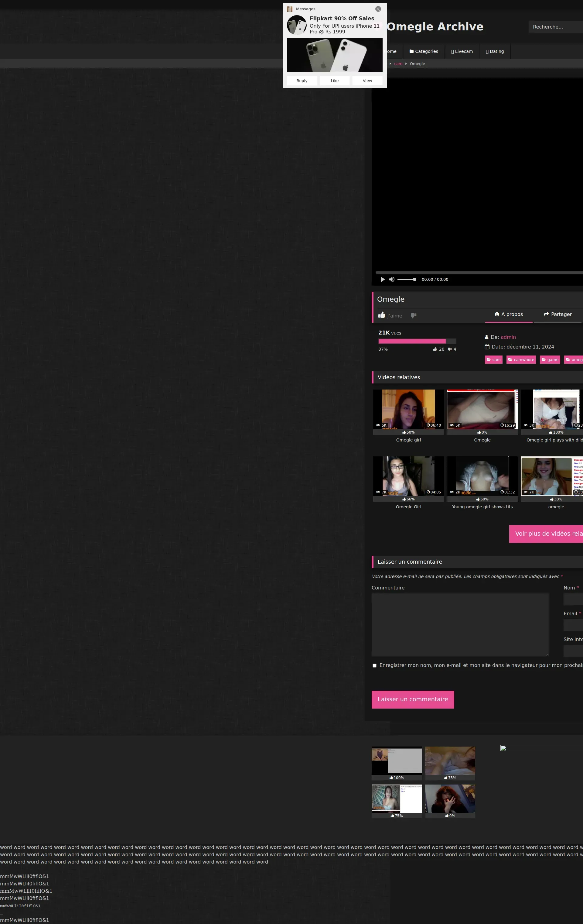Click Reply in the notification popup
This screenshot has height=924, width=583.
[x=302, y=81]
